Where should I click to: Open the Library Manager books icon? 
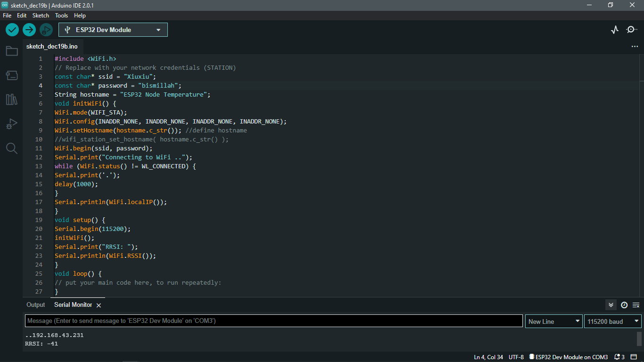point(11,99)
